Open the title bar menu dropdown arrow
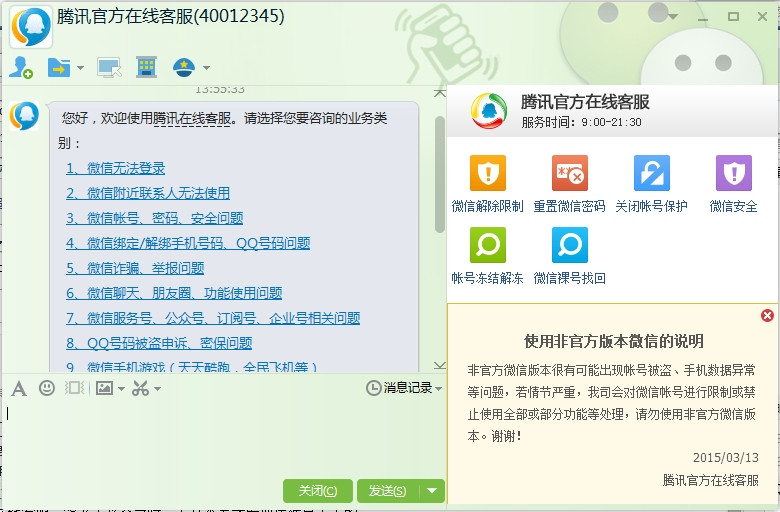The height and width of the screenshot is (512, 780). tap(673, 17)
